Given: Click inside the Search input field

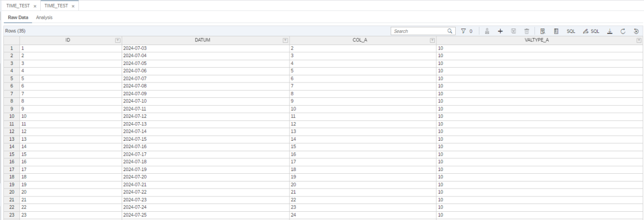Looking at the screenshot, I should (x=418, y=31).
